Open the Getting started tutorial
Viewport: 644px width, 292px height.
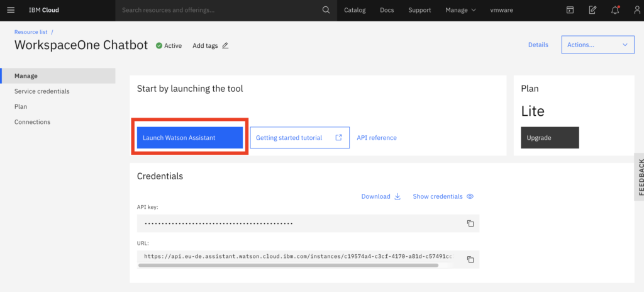click(x=300, y=138)
